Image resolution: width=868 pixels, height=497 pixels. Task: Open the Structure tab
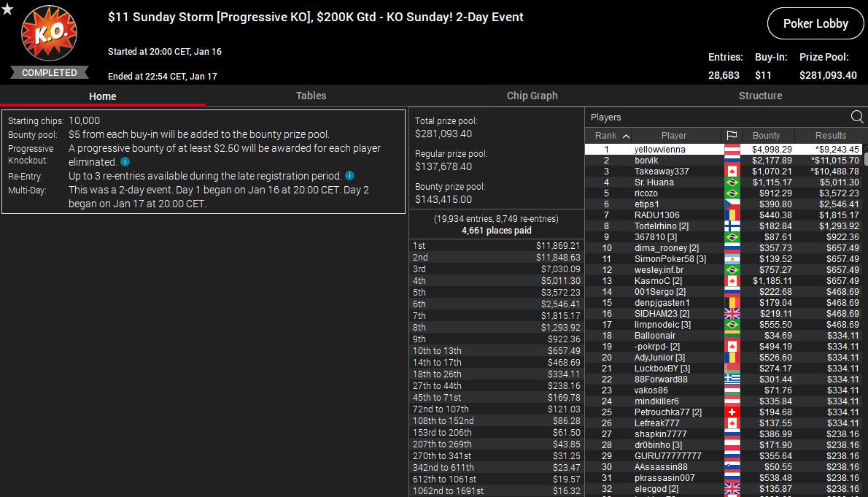pyautogui.click(x=760, y=96)
